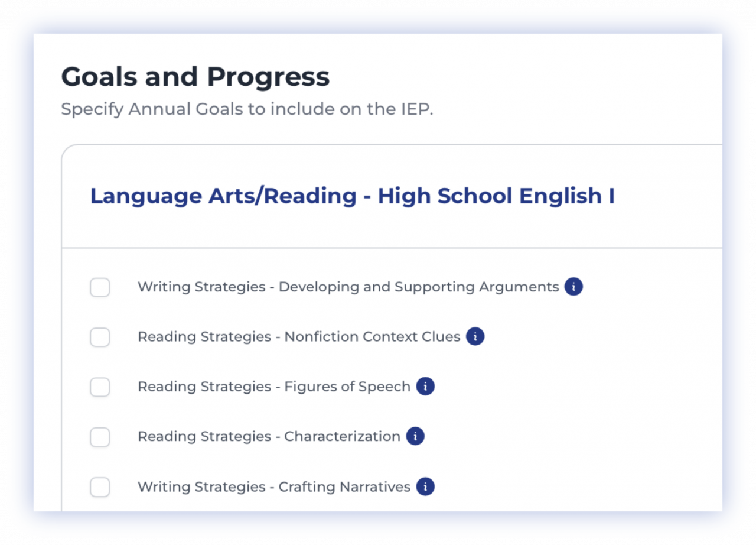Click the 'Specify Annual Goals' subtitle text
The height and width of the screenshot is (545, 756).
pos(247,110)
